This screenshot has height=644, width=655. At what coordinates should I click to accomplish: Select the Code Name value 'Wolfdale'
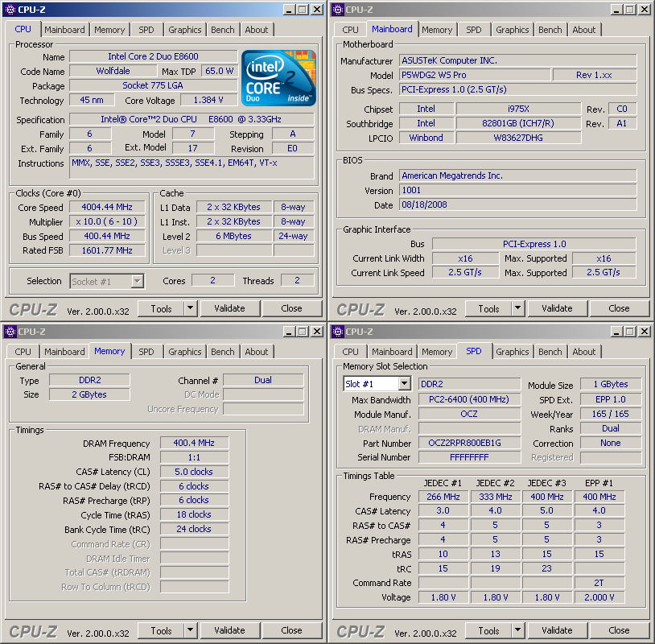(x=113, y=71)
